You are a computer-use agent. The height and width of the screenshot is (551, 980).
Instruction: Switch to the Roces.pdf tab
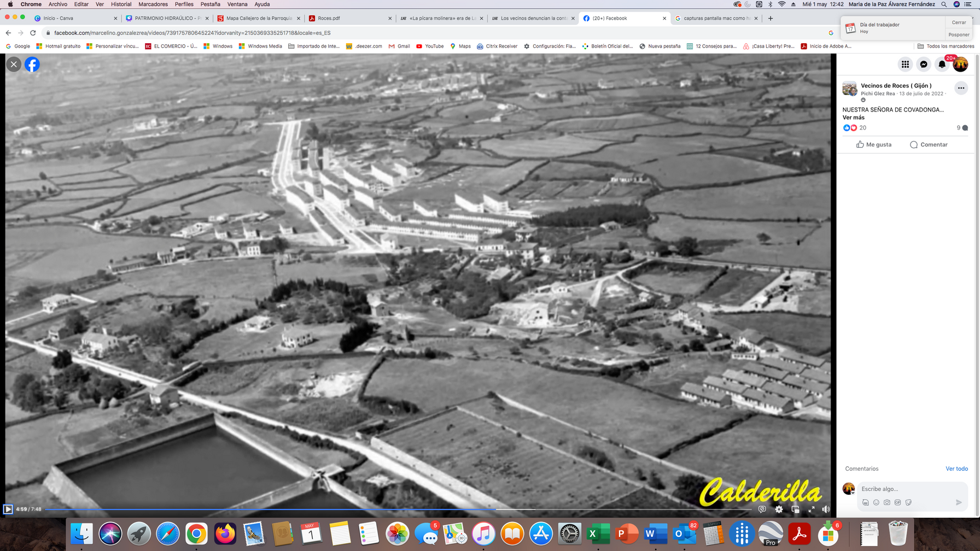tap(329, 18)
